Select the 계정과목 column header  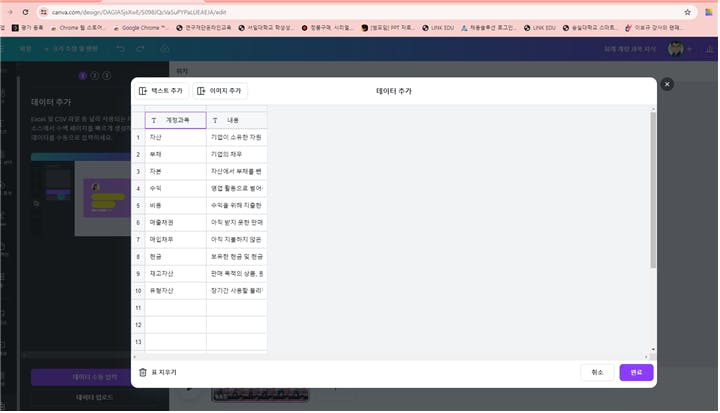pyautogui.click(x=175, y=120)
